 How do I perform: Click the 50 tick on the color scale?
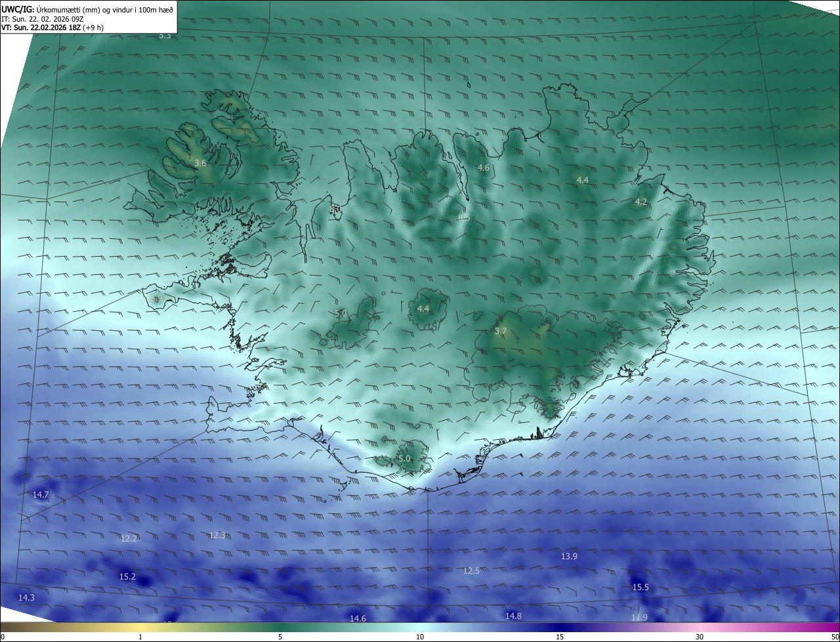click(835, 637)
